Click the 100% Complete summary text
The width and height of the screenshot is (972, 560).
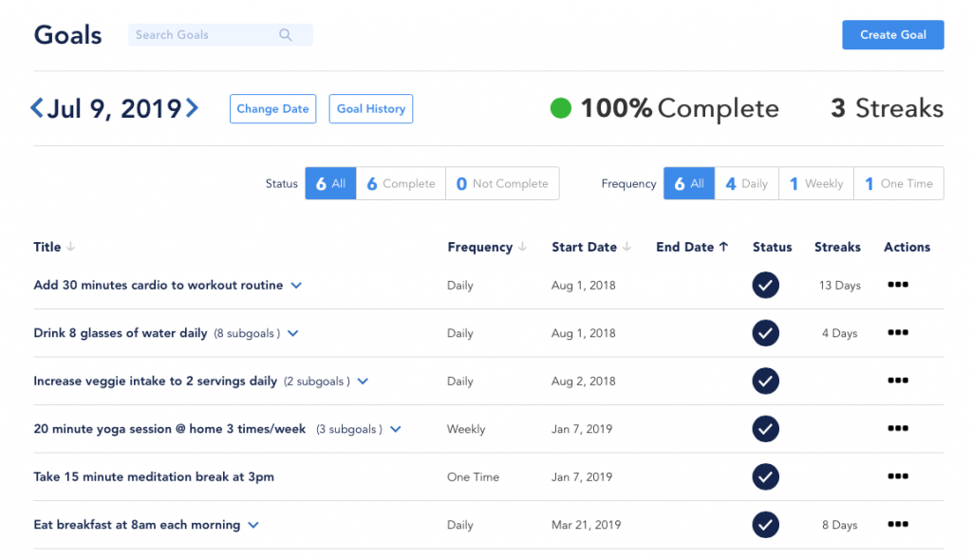click(680, 108)
